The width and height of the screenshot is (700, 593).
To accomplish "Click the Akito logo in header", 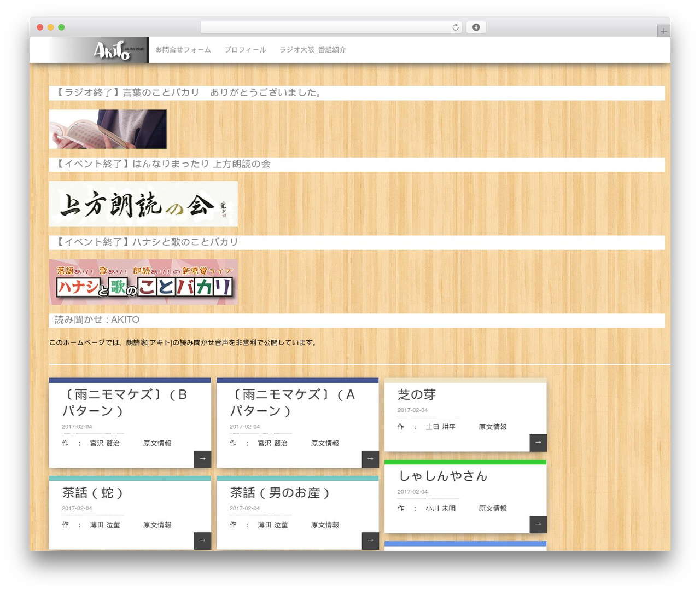I will click(98, 50).
